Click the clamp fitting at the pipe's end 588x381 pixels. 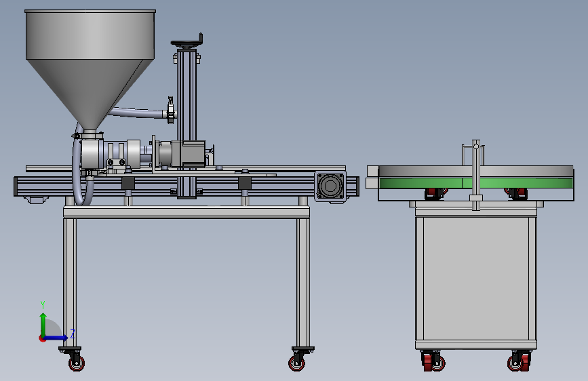pos(171,110)
